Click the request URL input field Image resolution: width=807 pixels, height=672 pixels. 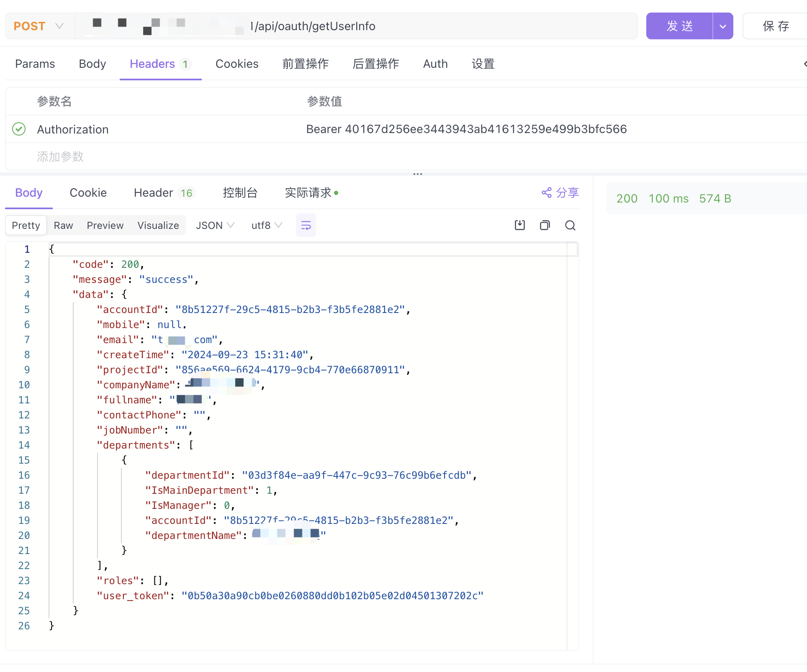click(x=356, y=26)
